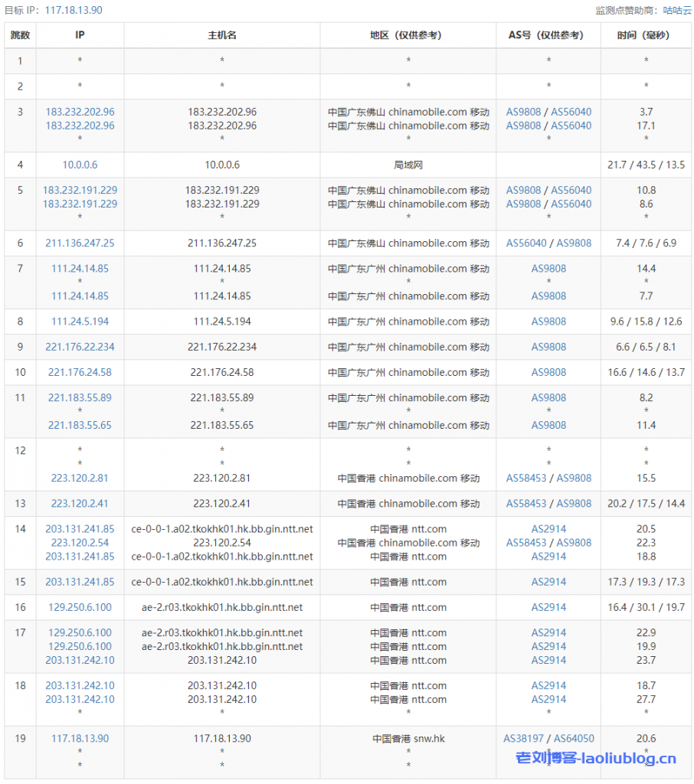The height and width of the screenshot is (784, 694).
Task: Open the 咕咕云 sponsor link
Action: 676,10
